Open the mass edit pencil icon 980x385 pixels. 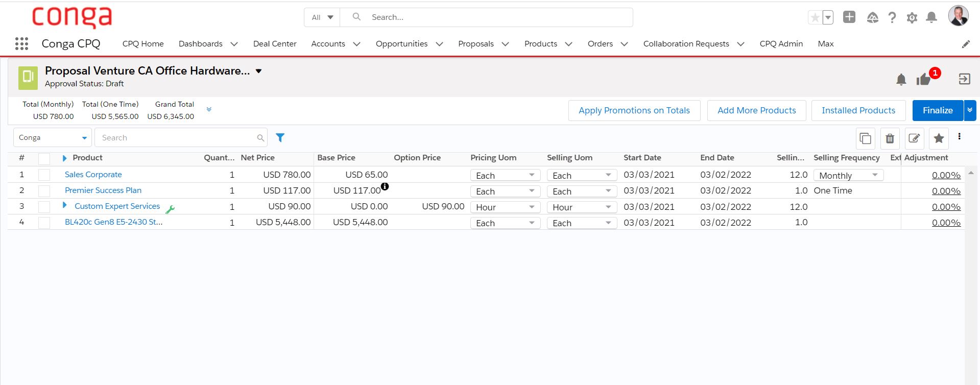[914, 138]
